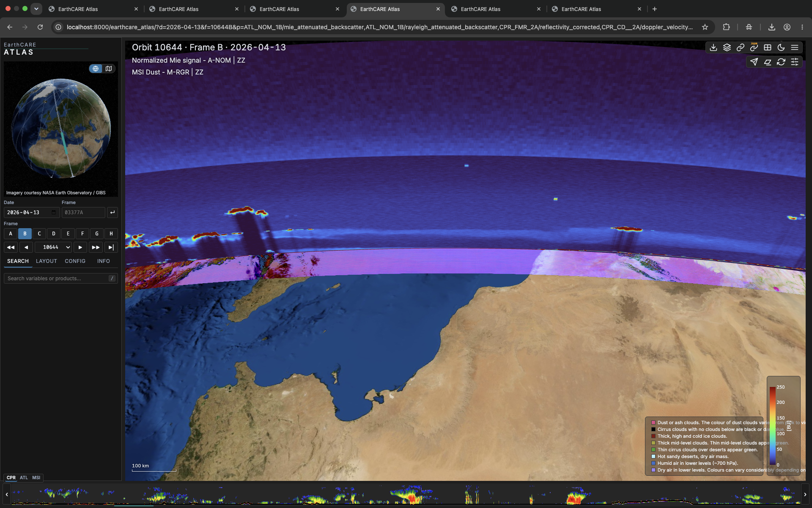Switch mini map to flat map view
The width and height of the screenshot is (812, 508).
[x=109, y=69]
